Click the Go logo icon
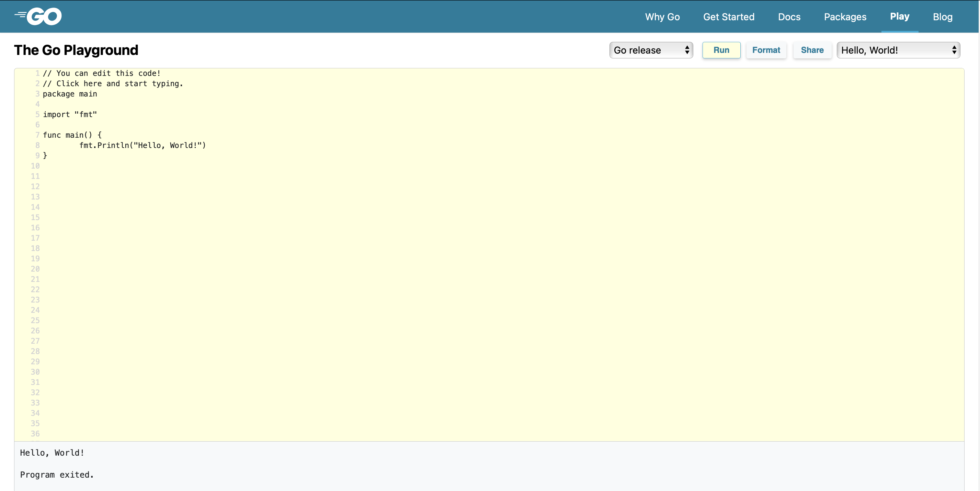Viewport: 980px width, 491px height. point(38,16)
